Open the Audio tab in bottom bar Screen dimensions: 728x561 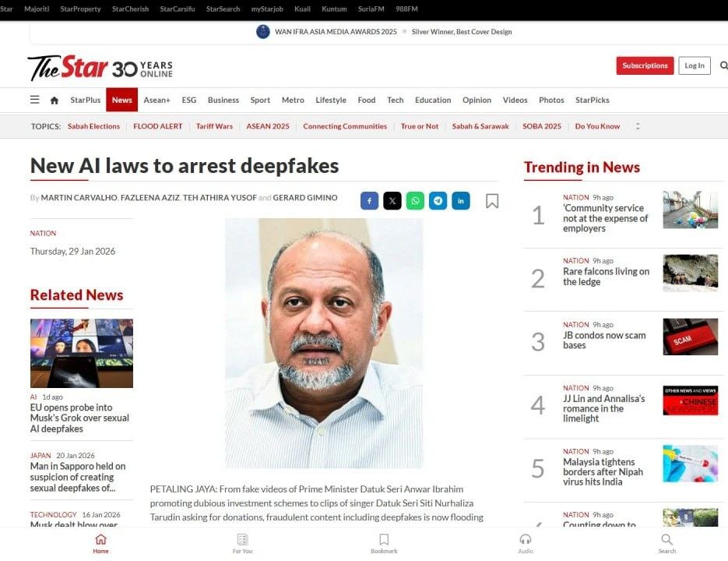pyautogui.click(x=526, y=543)
